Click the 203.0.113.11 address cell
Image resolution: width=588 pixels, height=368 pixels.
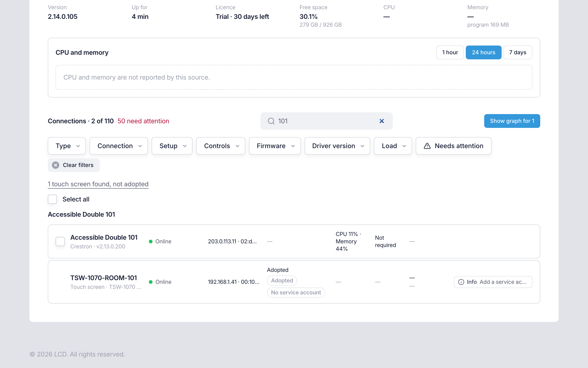(232, 241)
